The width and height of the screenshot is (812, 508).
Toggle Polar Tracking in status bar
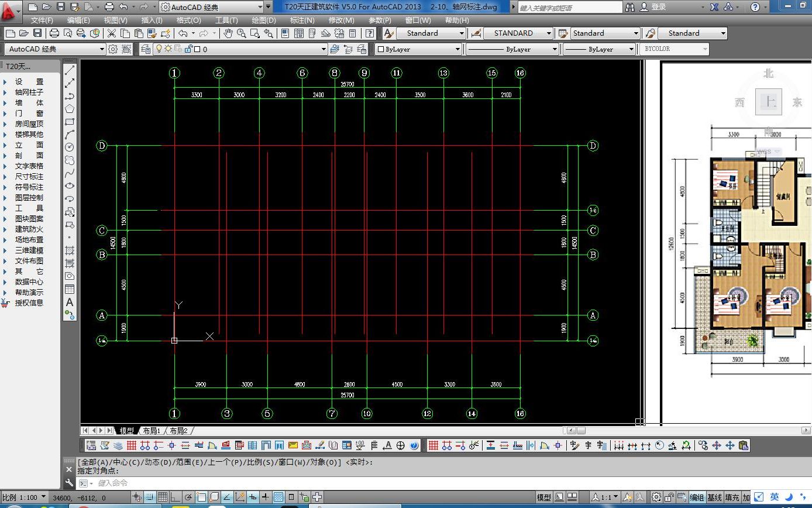coord(188,497)
